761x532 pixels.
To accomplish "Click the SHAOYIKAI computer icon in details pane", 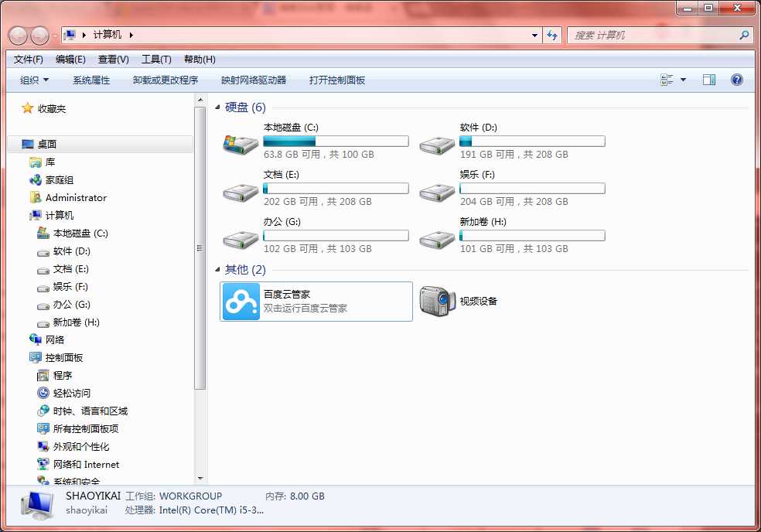I will pyautogui.click(x=37, y=506).
